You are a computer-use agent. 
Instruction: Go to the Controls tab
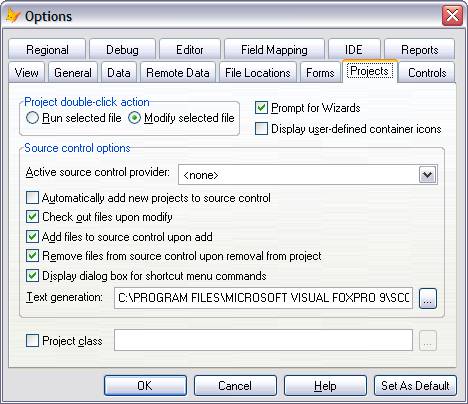click(427, 72)
